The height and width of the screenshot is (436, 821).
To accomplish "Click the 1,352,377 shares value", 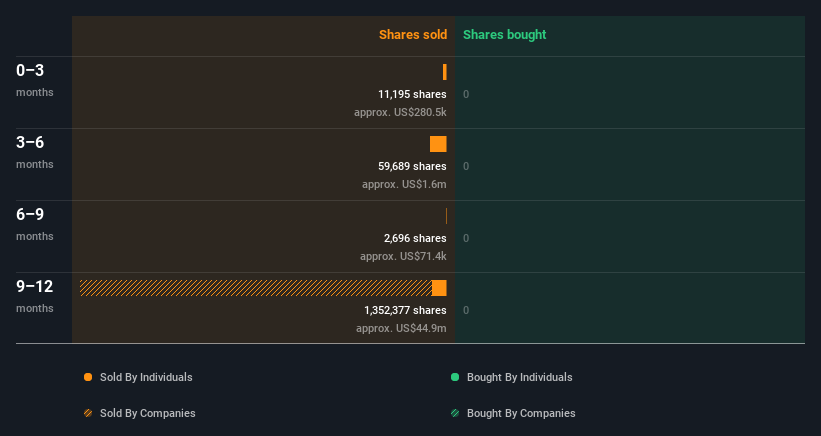I will (405, 310).
